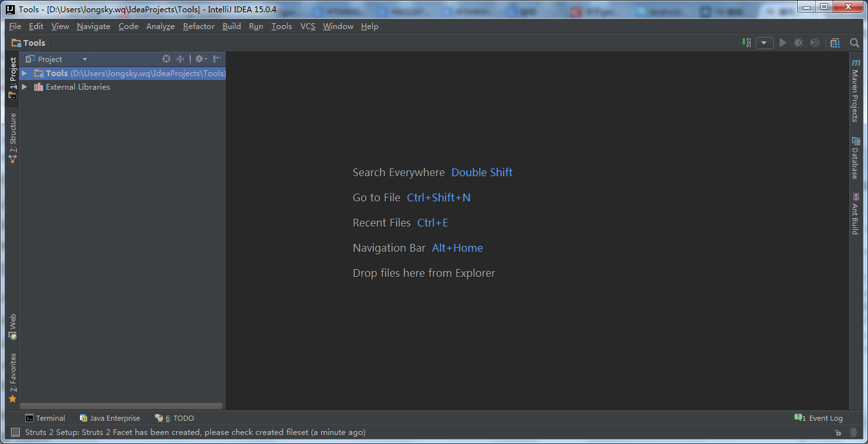
Task: Open the Terminal tool window
Action: (x=45, y=418)
